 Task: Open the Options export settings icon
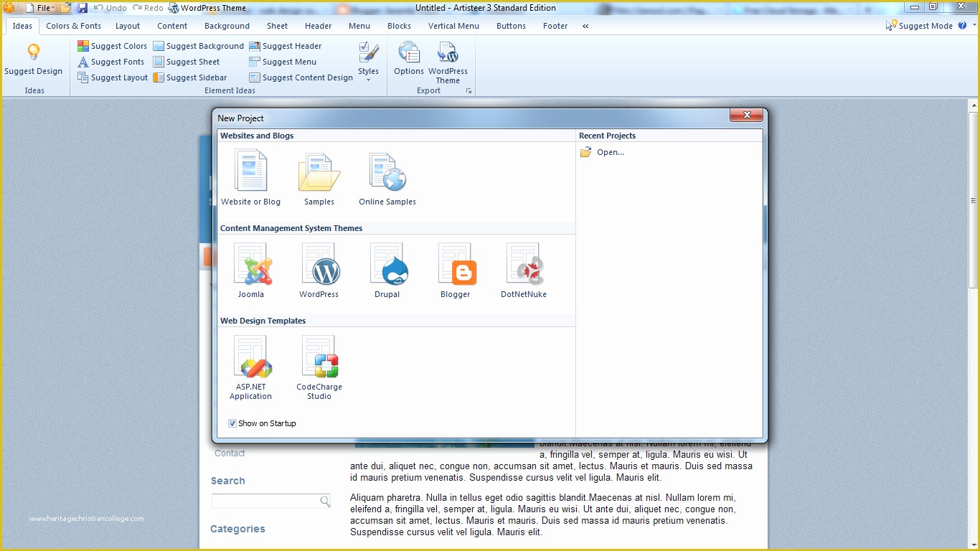pos(409,53)
